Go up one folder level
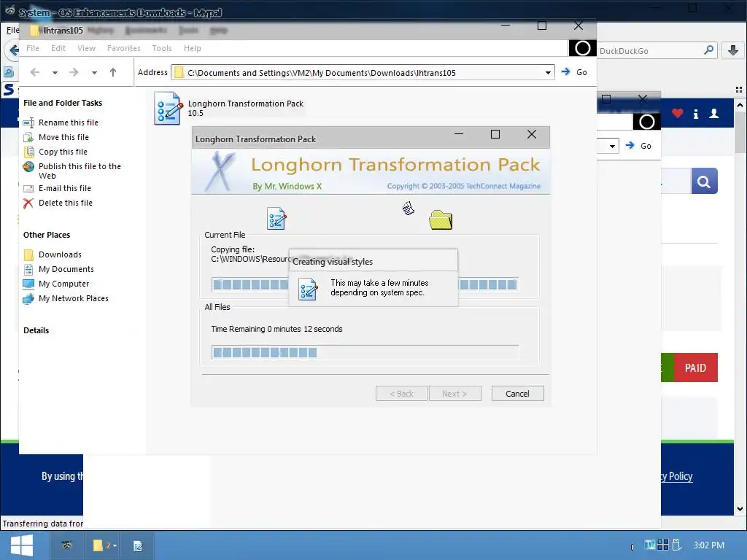Image resolution: width=747 pixels, height=560 pixels. (x=113, y=72)
